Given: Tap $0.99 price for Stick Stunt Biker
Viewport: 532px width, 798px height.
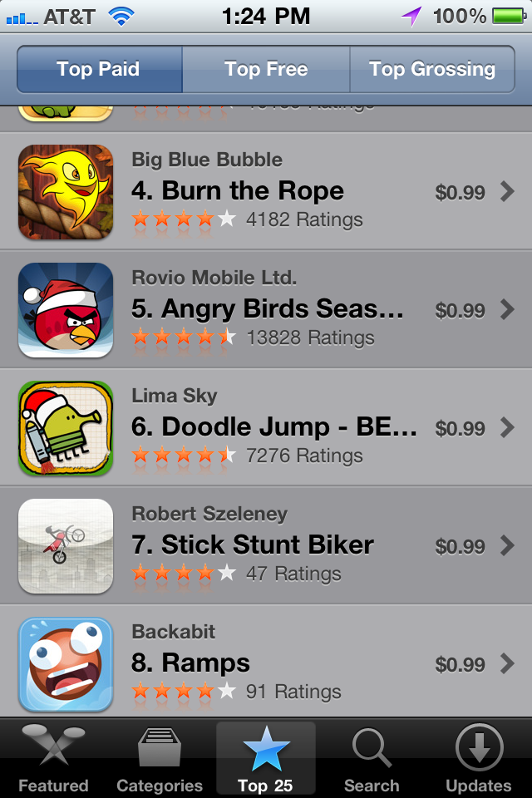Looking at the screenshot, I should 460,547.
